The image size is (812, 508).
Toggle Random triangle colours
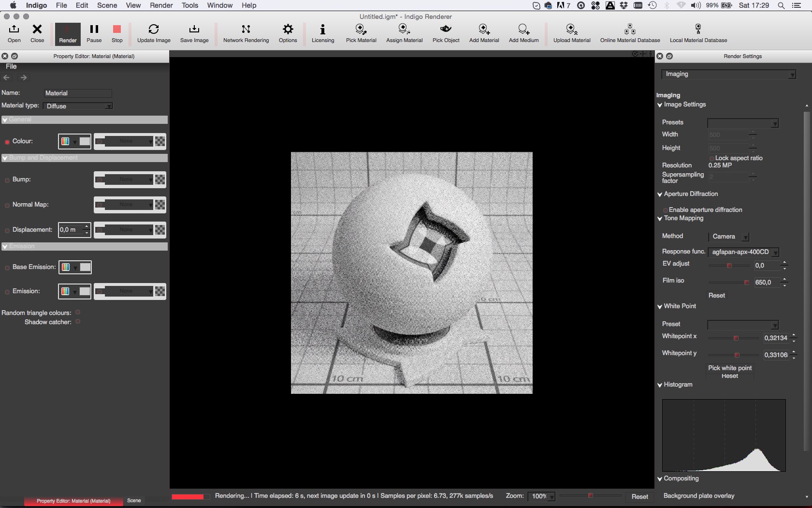78,313
